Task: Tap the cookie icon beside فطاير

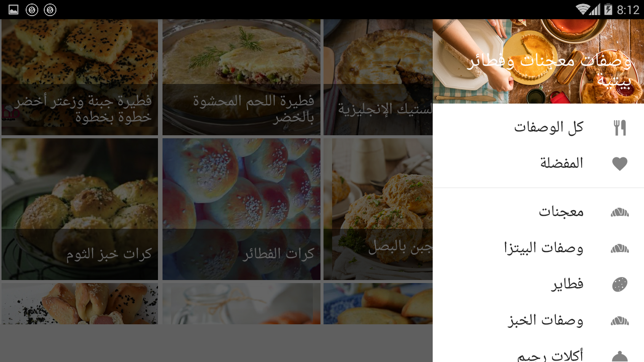Action: click(x=620, y=285)
